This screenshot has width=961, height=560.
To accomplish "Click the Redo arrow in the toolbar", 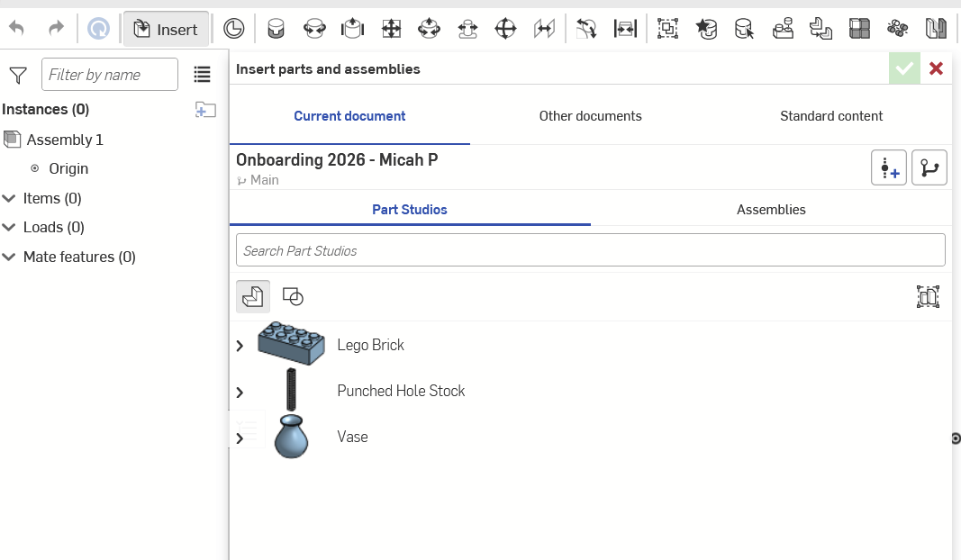I will pos(56,28).
